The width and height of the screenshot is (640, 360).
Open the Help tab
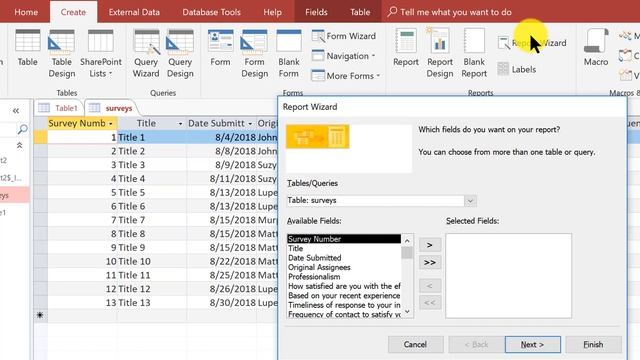point(272,12)
